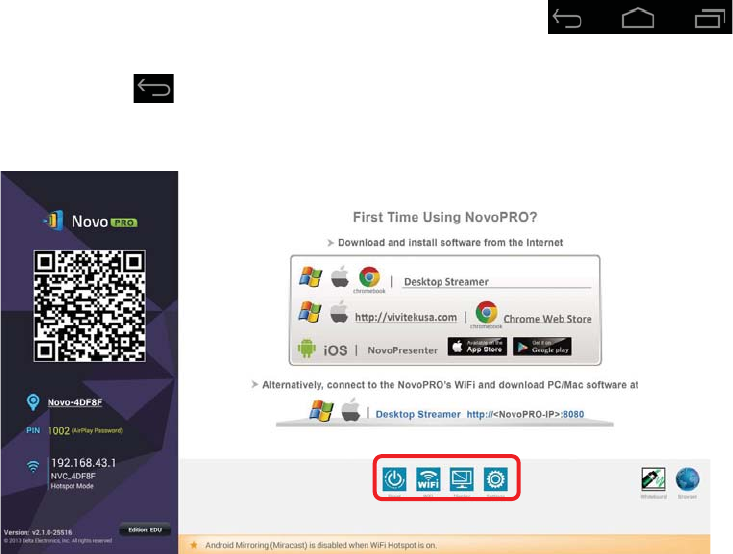Tap the Home icon in the Android navigation bar

click(638, 18)
